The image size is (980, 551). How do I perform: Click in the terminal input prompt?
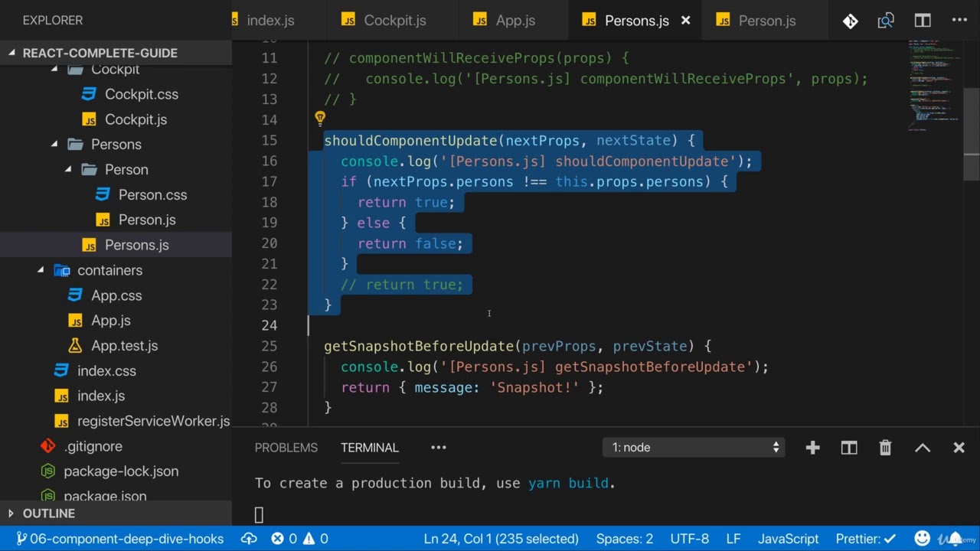(259, 515)
